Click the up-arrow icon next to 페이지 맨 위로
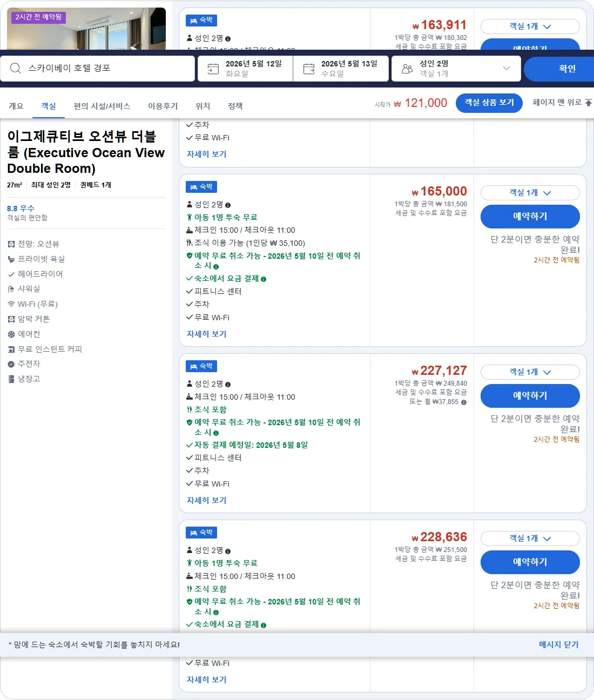Screen dimensions: 594x700 pyautogui.click(x=589, y=103)
